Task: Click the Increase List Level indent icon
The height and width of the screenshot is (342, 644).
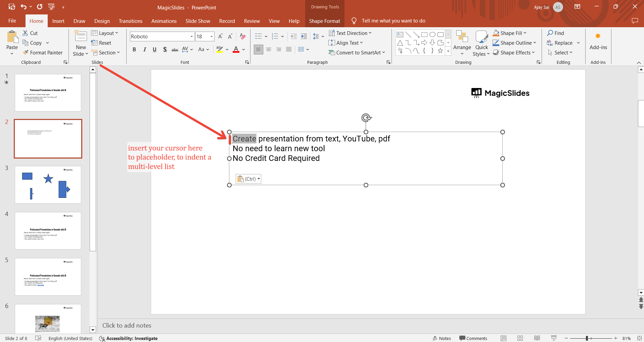Action: coord(304,36)
